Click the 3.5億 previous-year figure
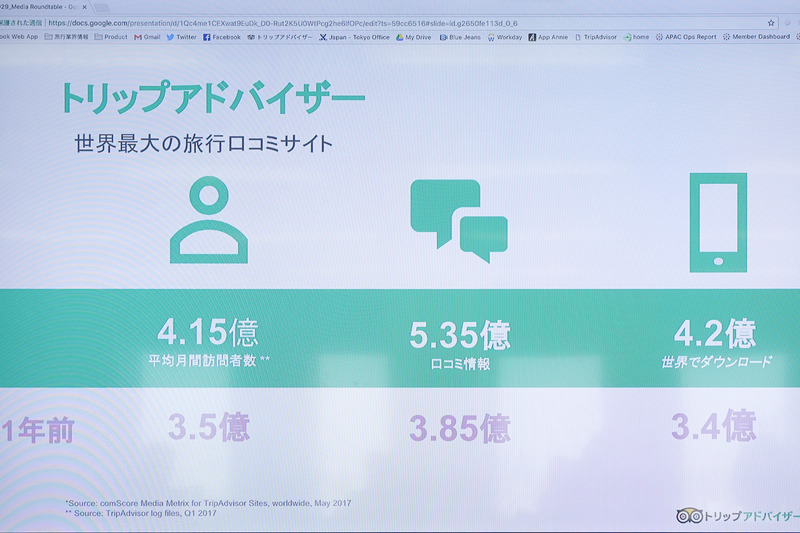Screen dimensions: 800x533 209,426
